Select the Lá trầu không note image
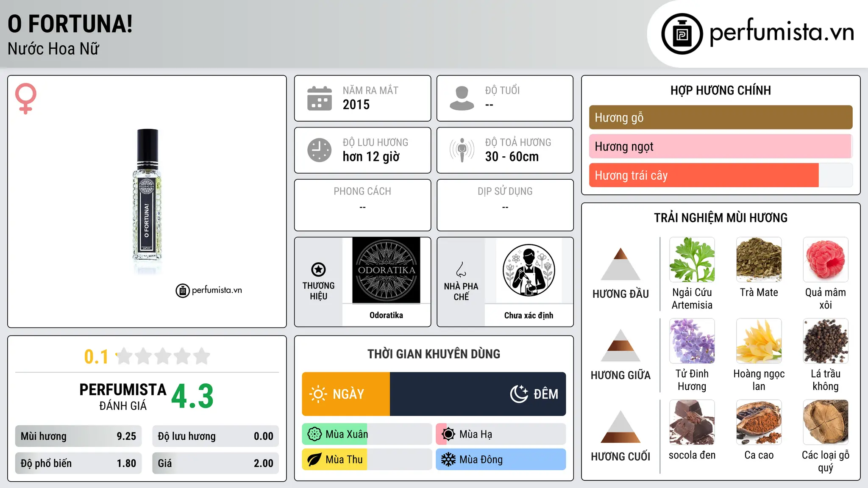This screenshot has height=488, width=868. coord(826,341)
